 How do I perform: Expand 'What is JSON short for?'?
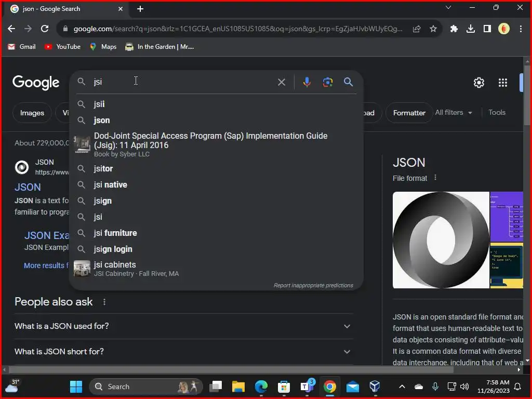[x=183, y=352]
